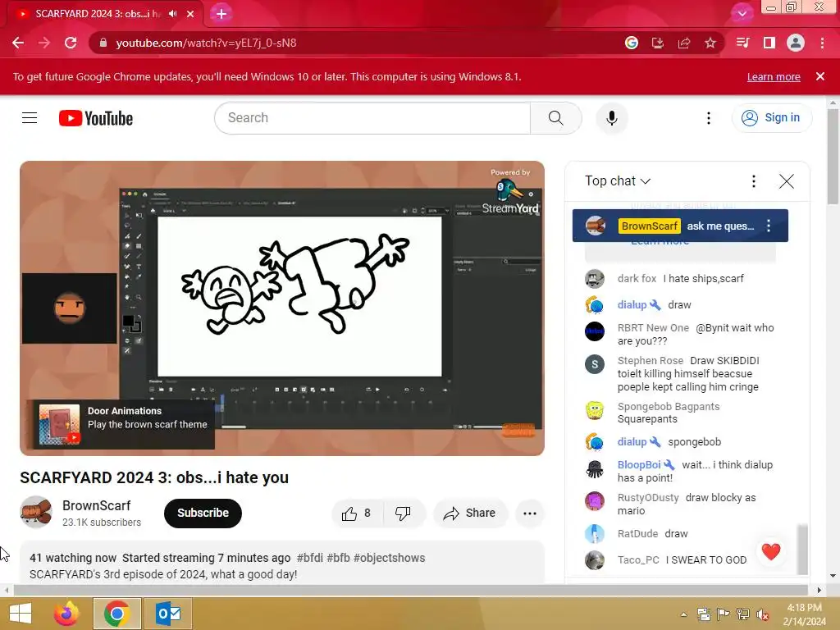Viewport: 840px width, 630px height.
Task: Open Door Animations card thumbnail
Action: click(59, 425)
